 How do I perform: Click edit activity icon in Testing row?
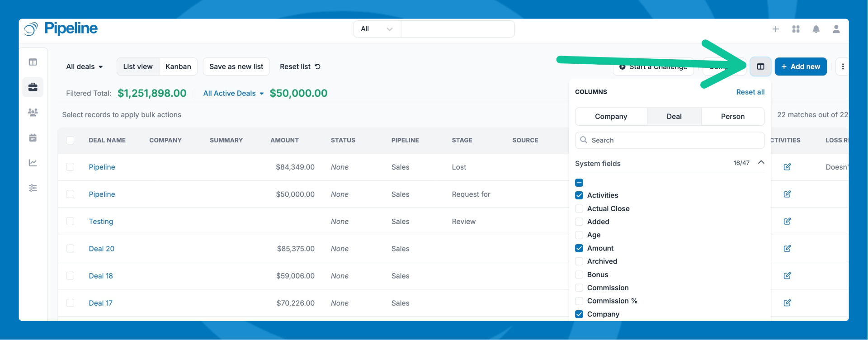pos(787,221)
